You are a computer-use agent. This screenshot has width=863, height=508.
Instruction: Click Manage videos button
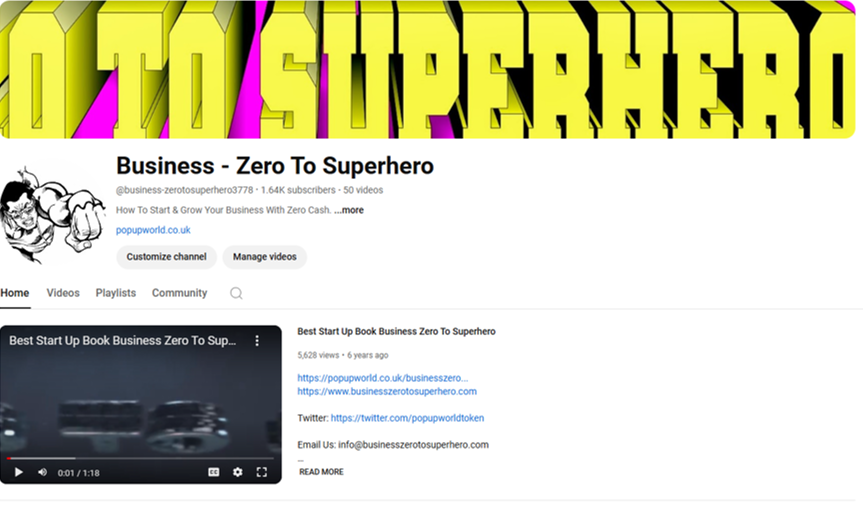(265, 257)
